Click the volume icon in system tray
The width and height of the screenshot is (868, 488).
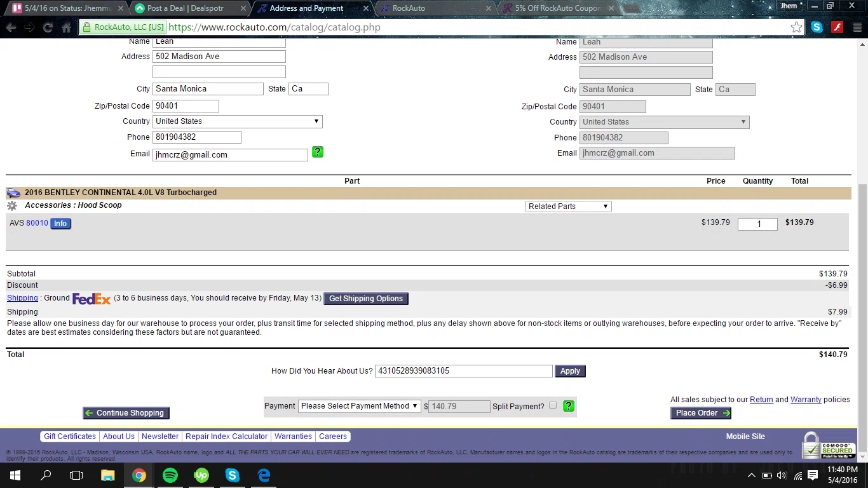781,475
